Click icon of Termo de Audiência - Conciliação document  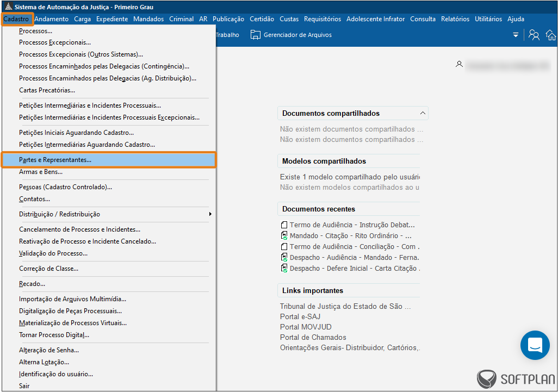[284, 246]
